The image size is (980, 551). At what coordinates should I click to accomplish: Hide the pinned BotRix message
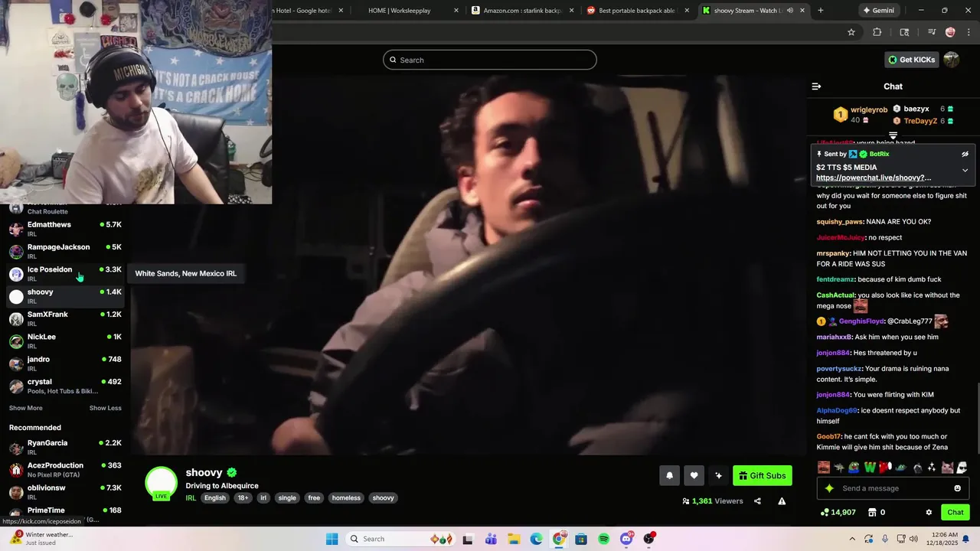965,154
